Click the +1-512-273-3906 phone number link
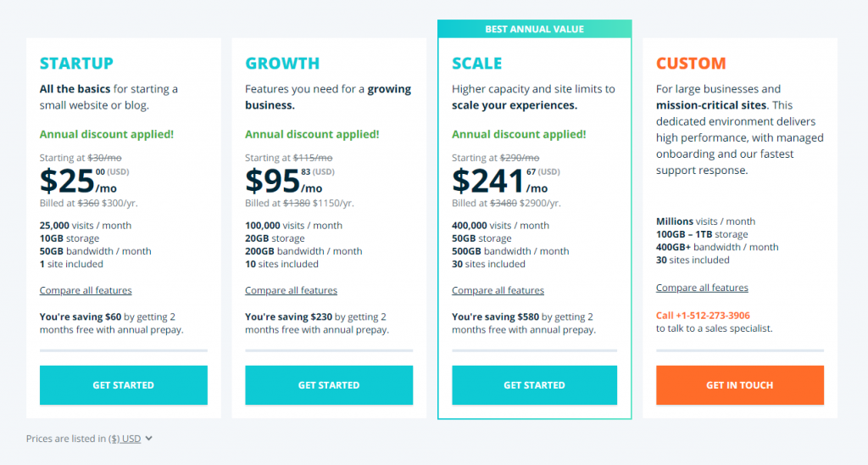The width and height of the screenshot is (868, 465). click(703, 316)
